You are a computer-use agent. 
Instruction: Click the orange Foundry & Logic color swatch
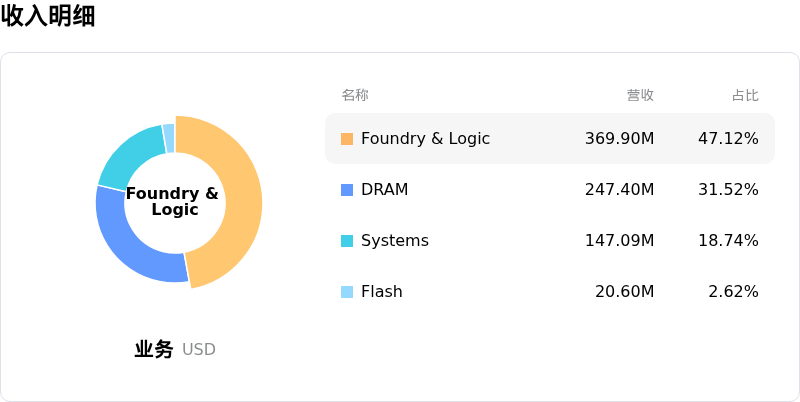click(347, 139)
